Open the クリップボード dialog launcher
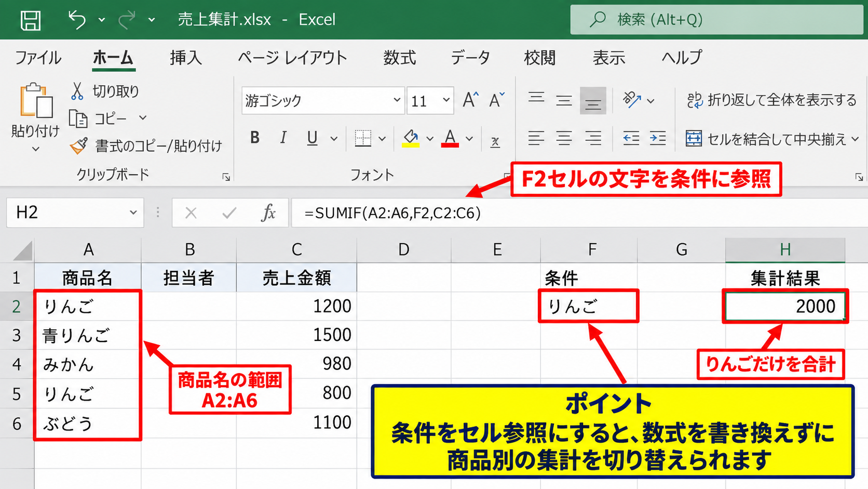Image resolution: width=868 pixels, height=489 pixels. 226,177
